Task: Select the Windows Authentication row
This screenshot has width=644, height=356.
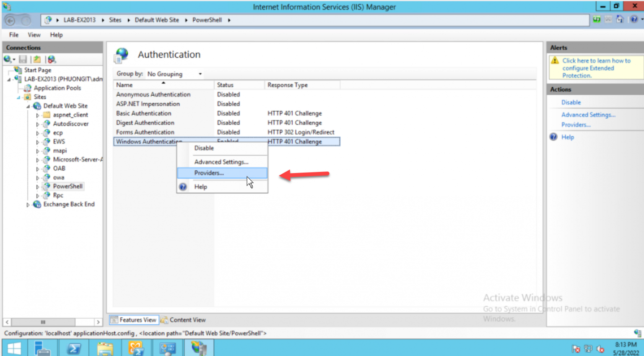Action: [148, 141]
